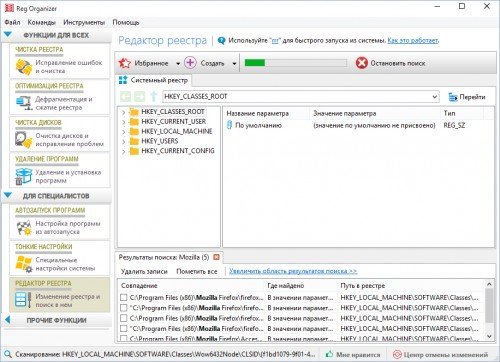Open the system tweaks Windows-flag icon
500x362 pixels.
coord(24,264)
